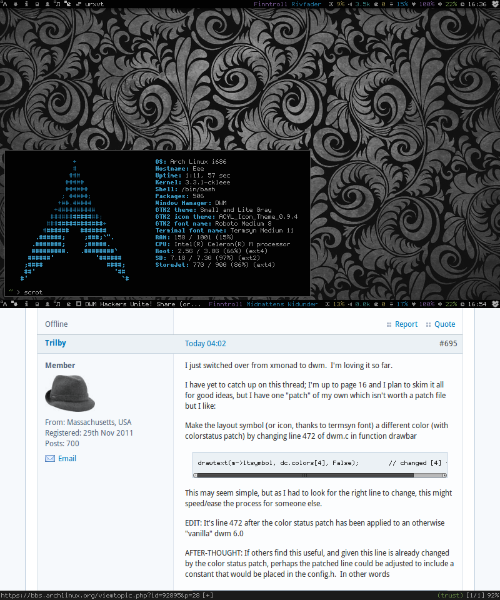This screenshot has height=600, width=500.
Task: Click the envelope icon beside Email
Action: pos(50,458)
